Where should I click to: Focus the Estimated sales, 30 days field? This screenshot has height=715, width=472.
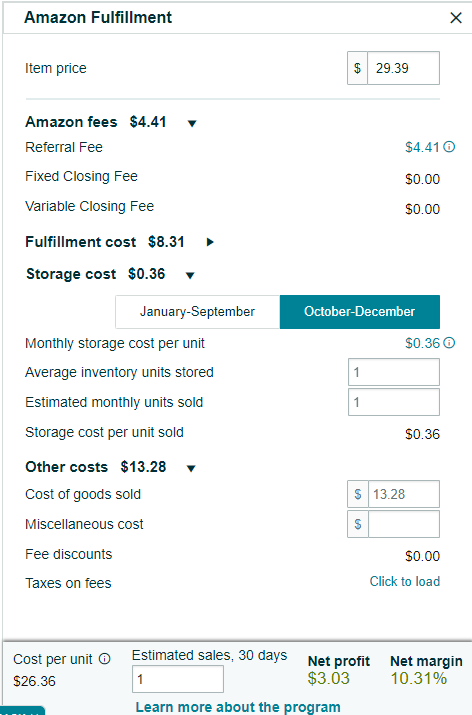[178, 679]
